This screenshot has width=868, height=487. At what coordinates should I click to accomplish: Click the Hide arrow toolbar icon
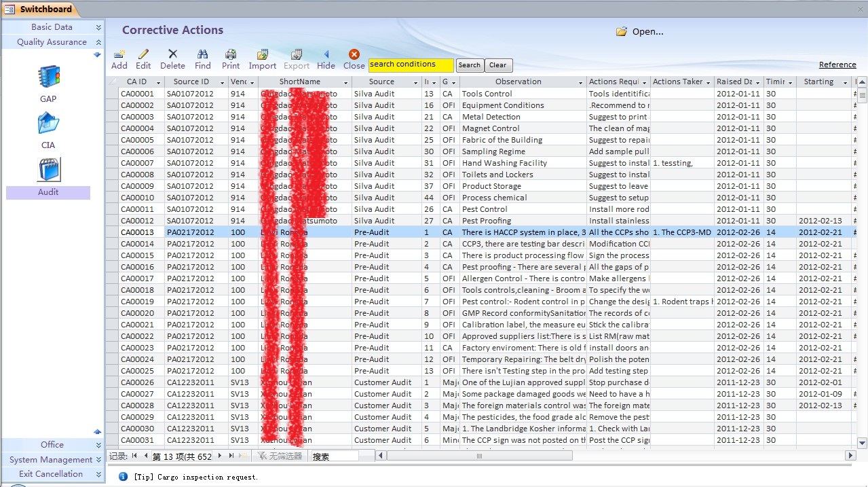click(326, 54)
